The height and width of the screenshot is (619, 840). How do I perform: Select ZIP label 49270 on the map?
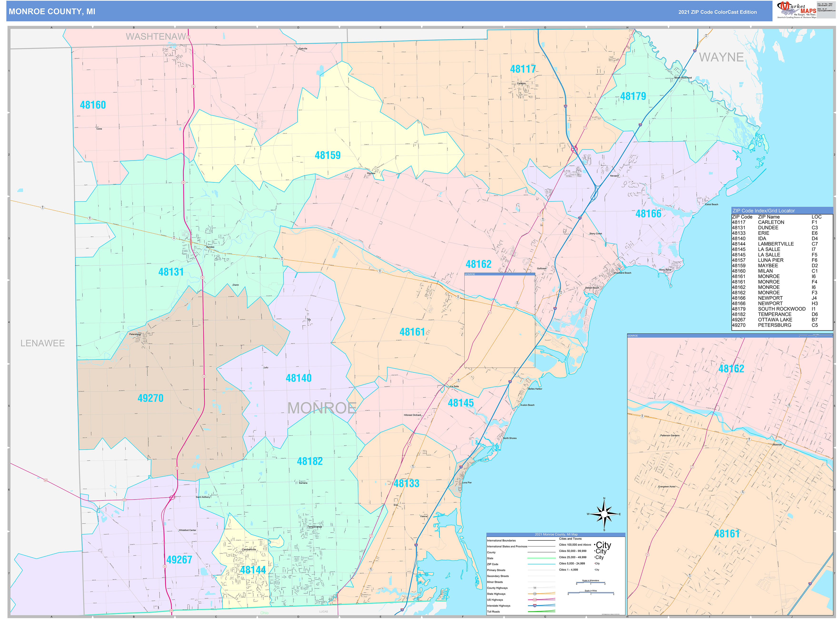[x=150, y=398]
